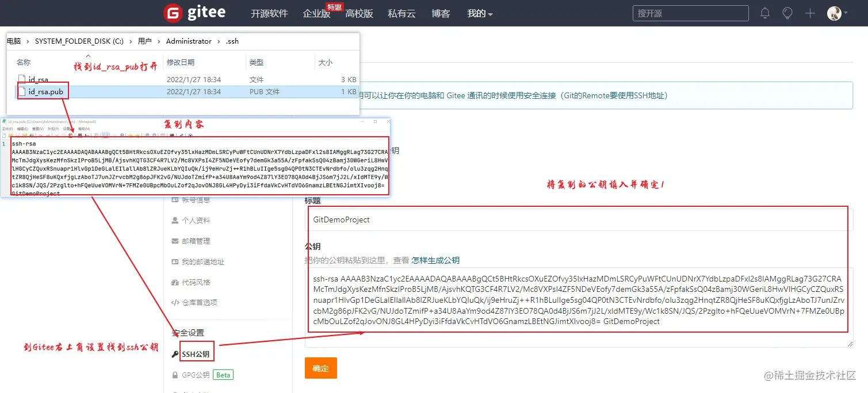Click the 1 KB size cell
Viewport: 868px width, 393px height.
pos(349,91)
